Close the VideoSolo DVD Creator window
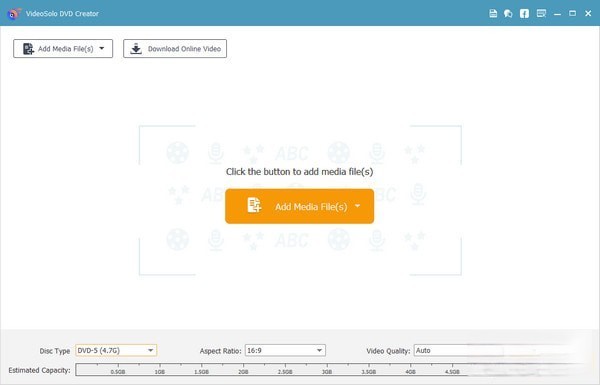Image resolution: width=600 pixels, height=385 pixels. 588,13
